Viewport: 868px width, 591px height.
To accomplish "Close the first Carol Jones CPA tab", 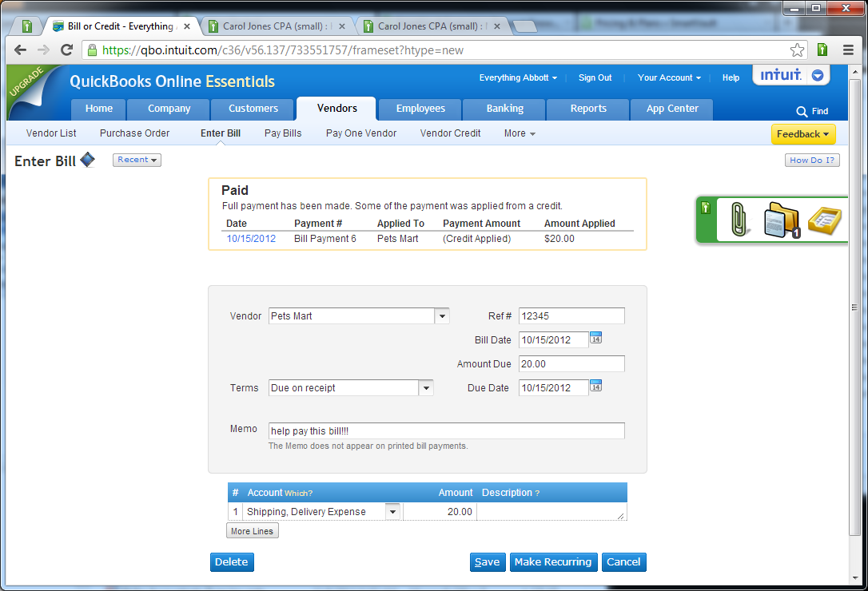I will coord(341,26).
